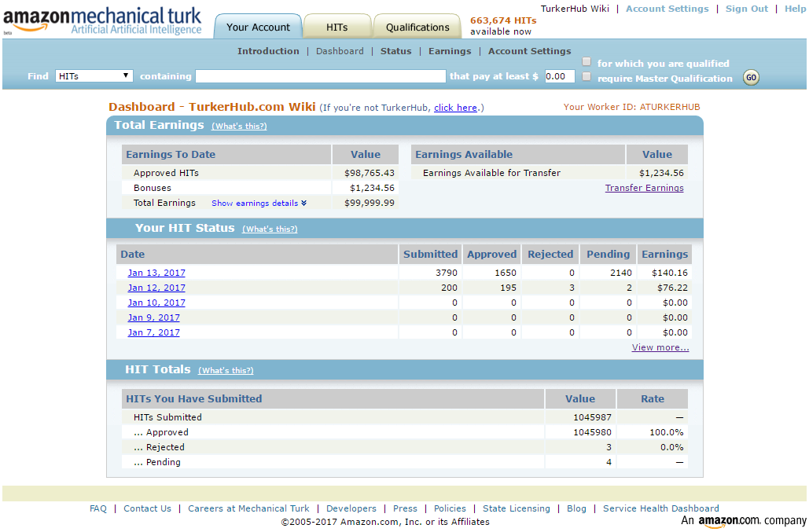Click the Worker ID ATURKERHUB text
Image resolution: width=809 pixels, height=532 pixels.
coord(631,107)
